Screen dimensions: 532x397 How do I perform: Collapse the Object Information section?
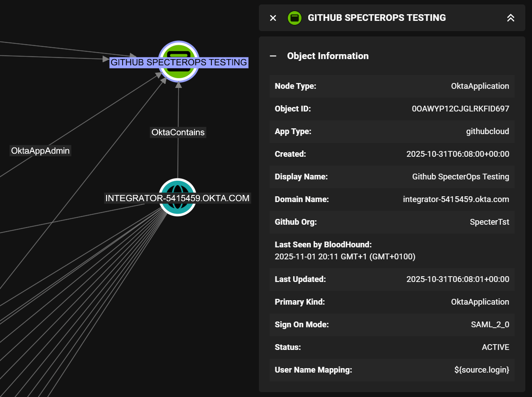click(273, 56)
